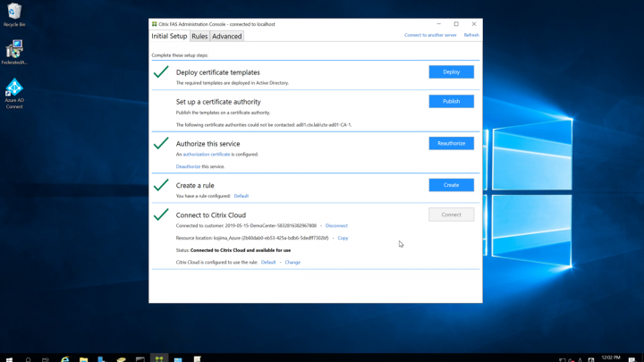Click Disconnect next to customer name
Image resolution: width=644 pixels, height=362 pixels.
coord(336,226)
